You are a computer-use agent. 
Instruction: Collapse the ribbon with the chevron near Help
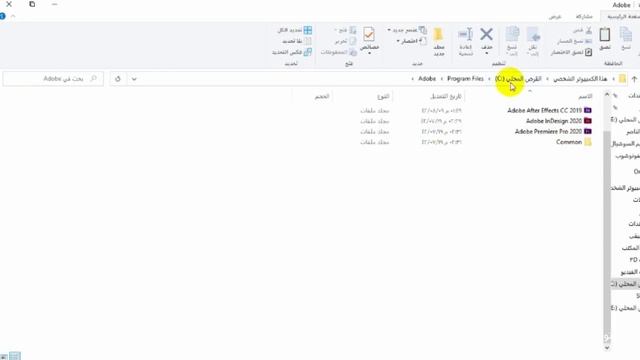point(13,16)
